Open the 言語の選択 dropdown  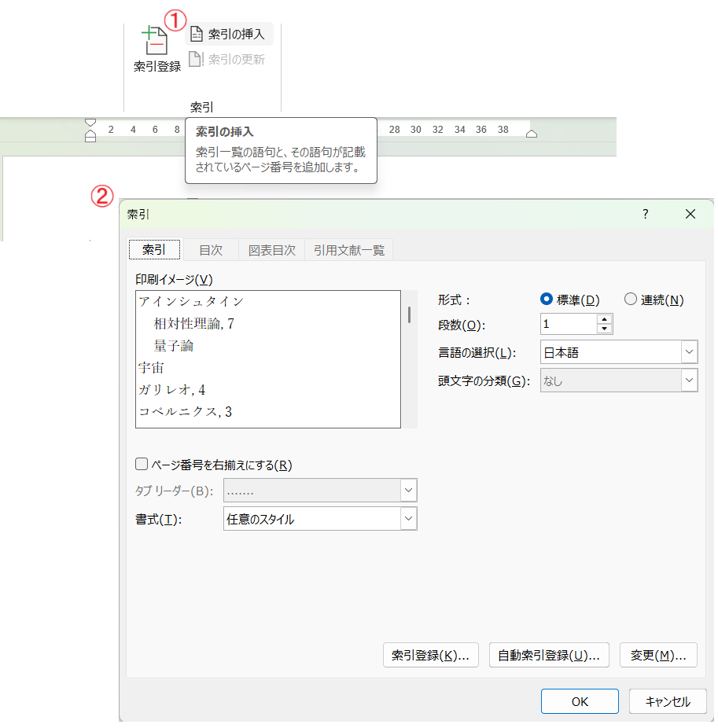click(689, 352)
